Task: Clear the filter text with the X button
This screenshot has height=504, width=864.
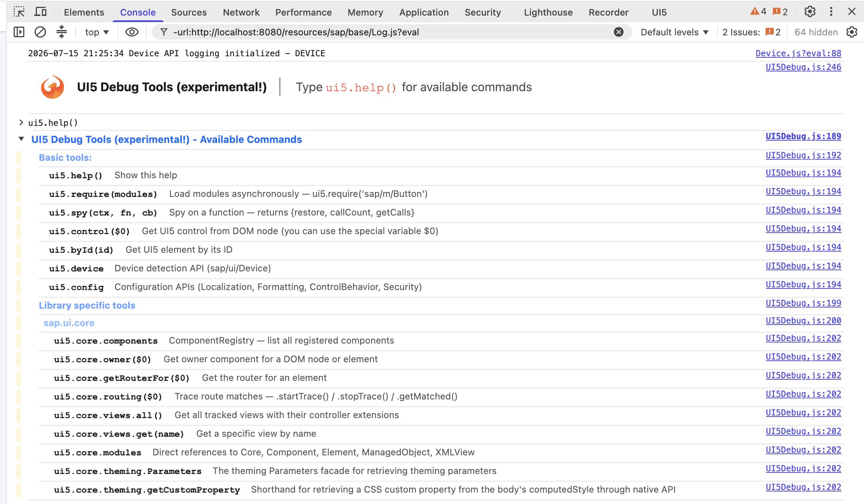Action: 619,32
